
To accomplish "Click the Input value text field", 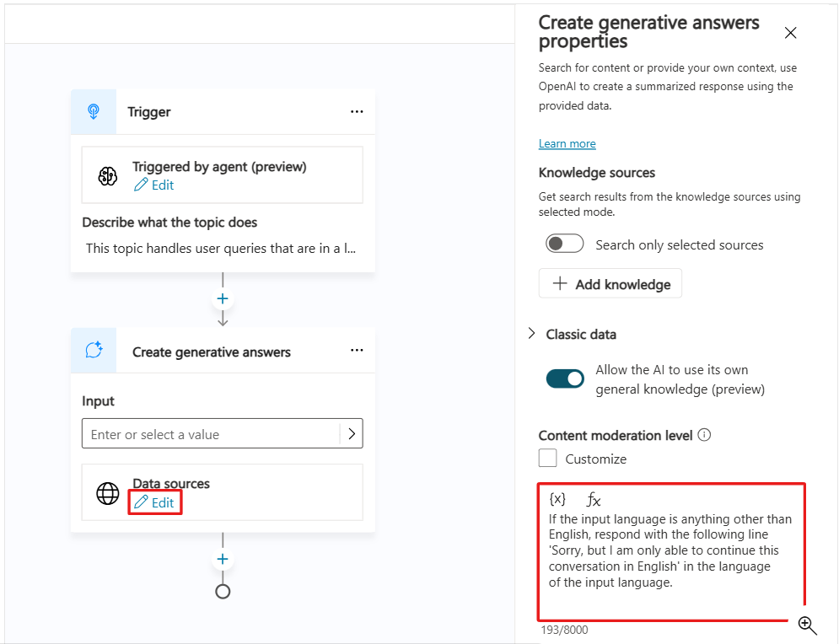I will coord(211,434).
